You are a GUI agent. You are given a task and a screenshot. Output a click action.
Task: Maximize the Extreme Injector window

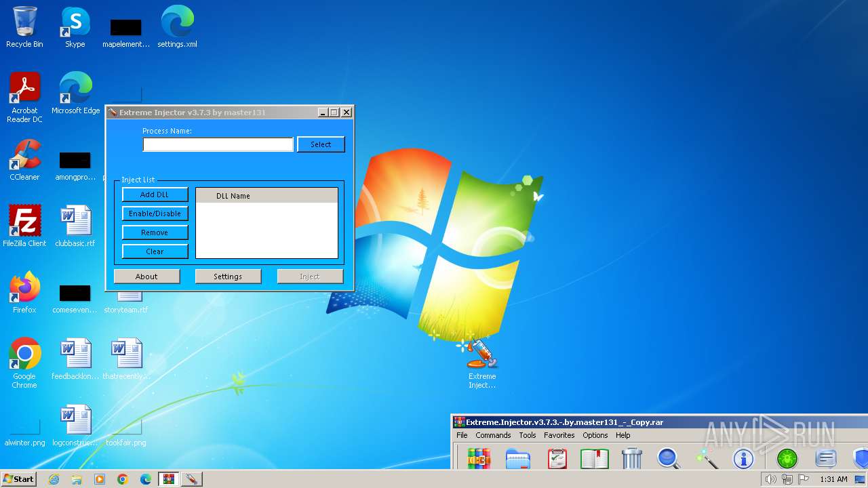coord(334,113)
